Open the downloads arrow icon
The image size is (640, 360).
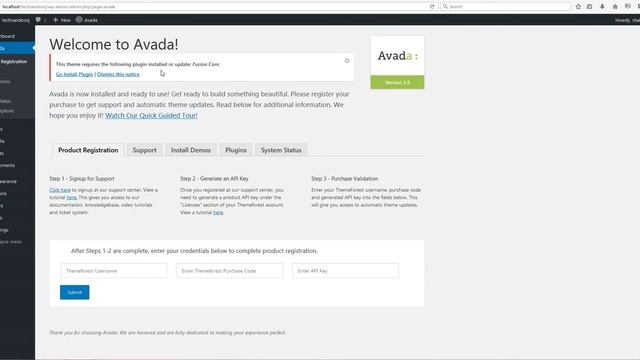click(x=602, y=7)
